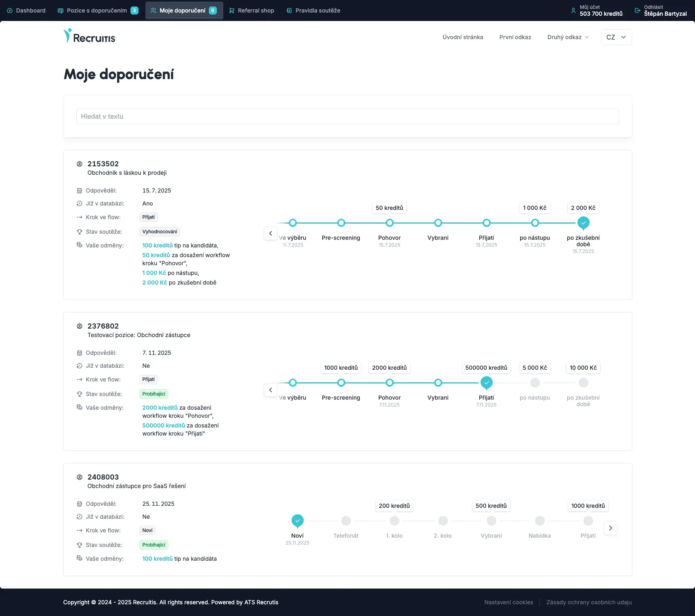Click the rewards icon beside Vaše odměny
This screenshot has width=695, height=616.
79,245
